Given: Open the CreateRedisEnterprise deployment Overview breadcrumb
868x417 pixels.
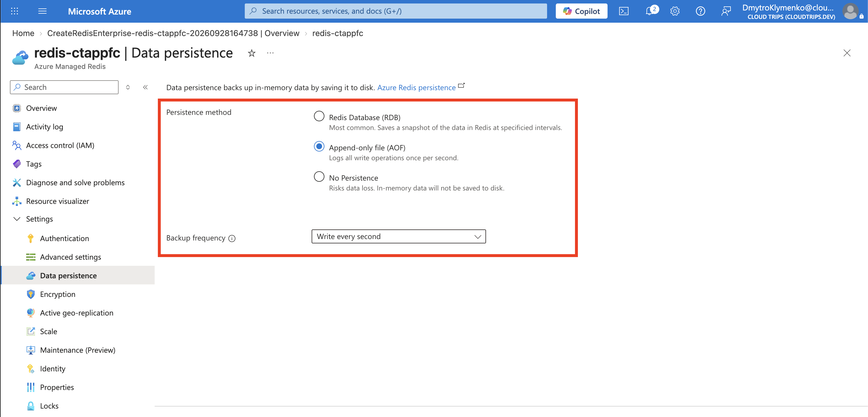Looking at the screenshot, I should (x=173, y=33).
